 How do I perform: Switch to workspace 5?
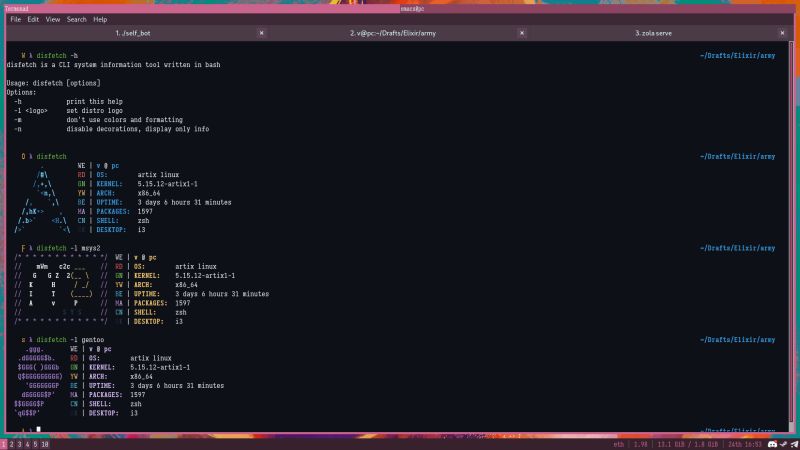coord(35,444)
